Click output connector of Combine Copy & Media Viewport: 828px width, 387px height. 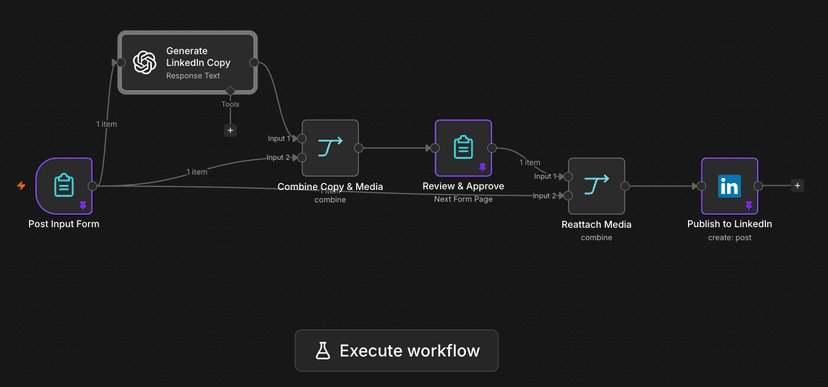click(x=359, y=148)
